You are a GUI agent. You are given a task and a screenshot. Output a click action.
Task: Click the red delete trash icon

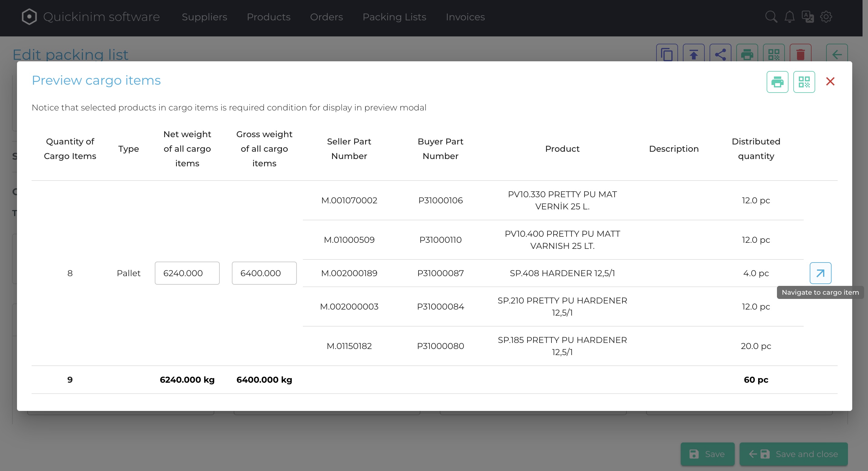tap(800, 54)
